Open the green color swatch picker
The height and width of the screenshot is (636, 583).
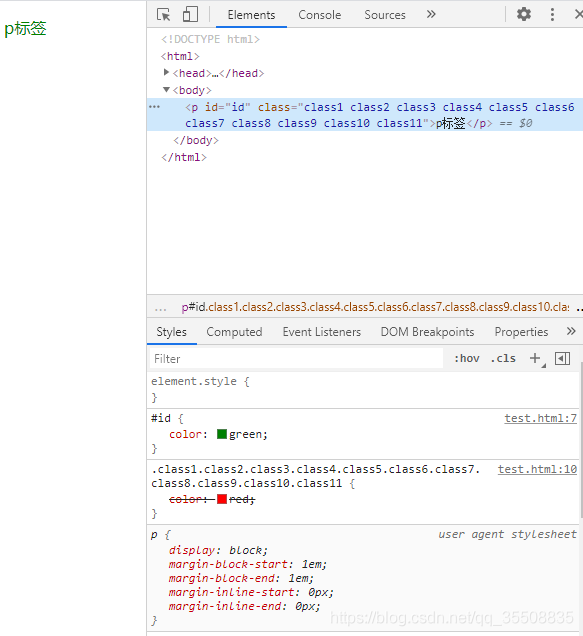pyautogui.click(x=222, y=434)
